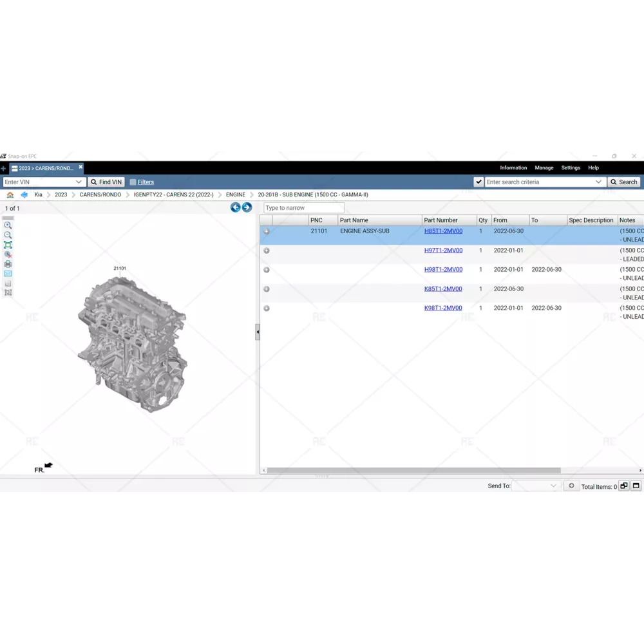Open the Manage menu
Screen dimensions: 644x644
coord(544,167)
